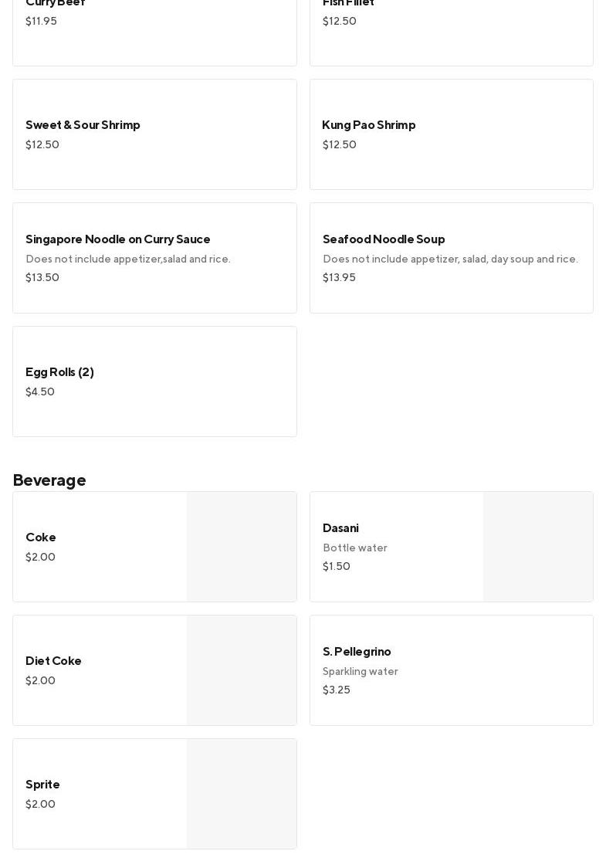Click the Diet Coke item name
606x868 pixels.
point(53,661)
